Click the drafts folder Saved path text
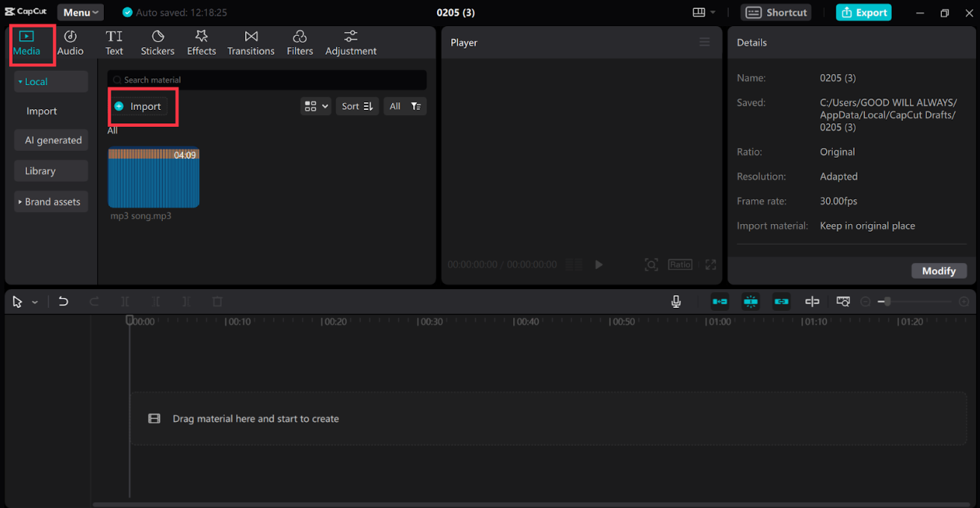The width and height of the screenshot is (980, 508). pos(888,115)
